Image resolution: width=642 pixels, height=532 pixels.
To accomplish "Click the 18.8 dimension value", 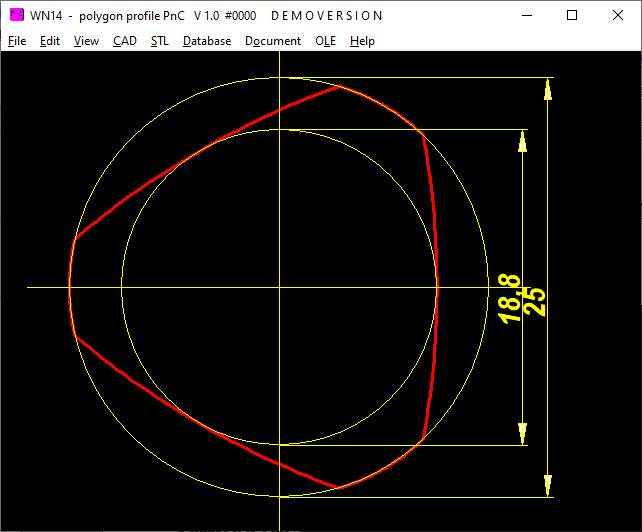I will point(510,299).
